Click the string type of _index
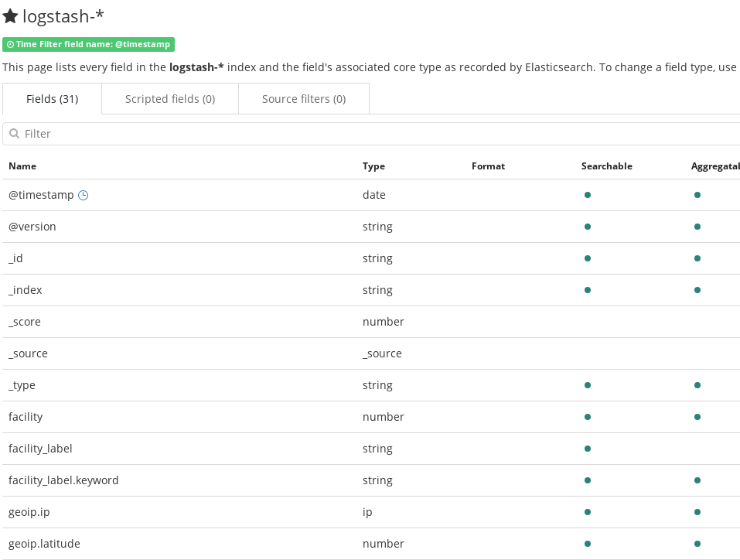The image size is (740, 560). point(377,290)
